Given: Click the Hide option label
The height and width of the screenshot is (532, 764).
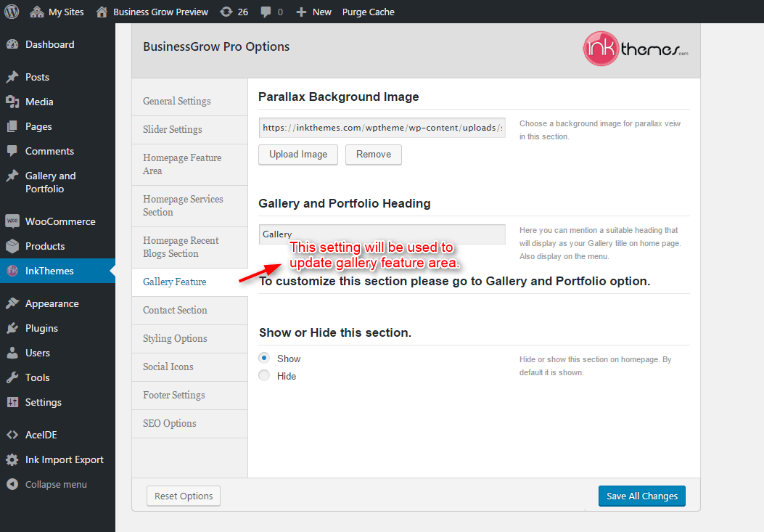Looking at the screenshot, I should (x=287, y=376).
